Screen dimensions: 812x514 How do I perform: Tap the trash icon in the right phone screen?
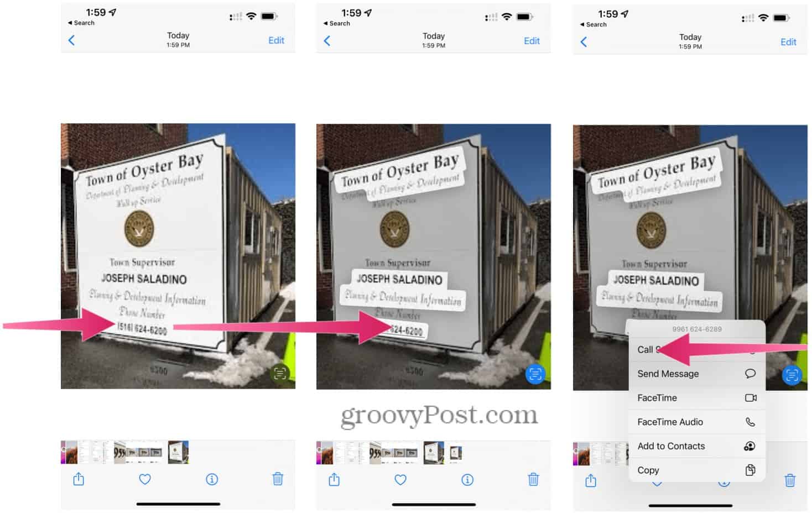click(790, 480)
